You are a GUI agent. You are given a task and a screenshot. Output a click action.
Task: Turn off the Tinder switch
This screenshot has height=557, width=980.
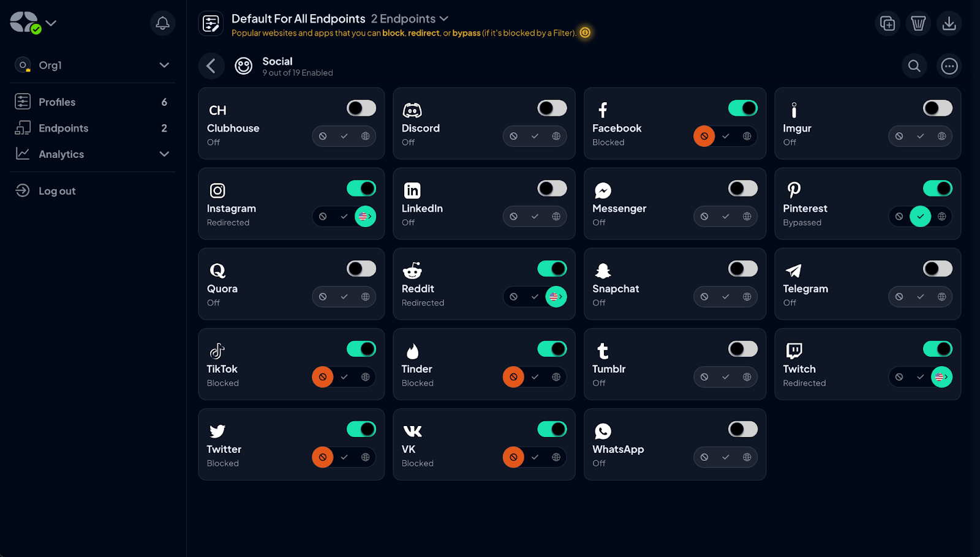[x=552, y=349]
